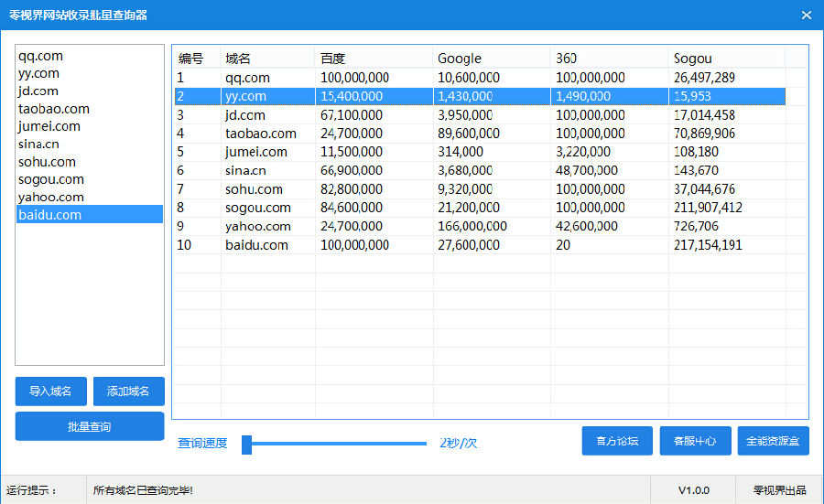This screenshot has height=504, width=824.
Task: Click the Sogou column header
Action: (x=725, y=59)
